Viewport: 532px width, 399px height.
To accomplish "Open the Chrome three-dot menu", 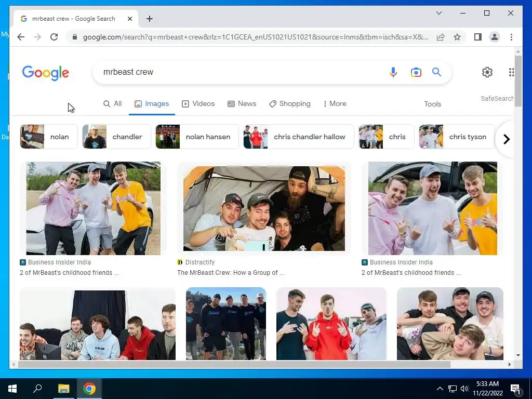I will click(x=511, y=37).
